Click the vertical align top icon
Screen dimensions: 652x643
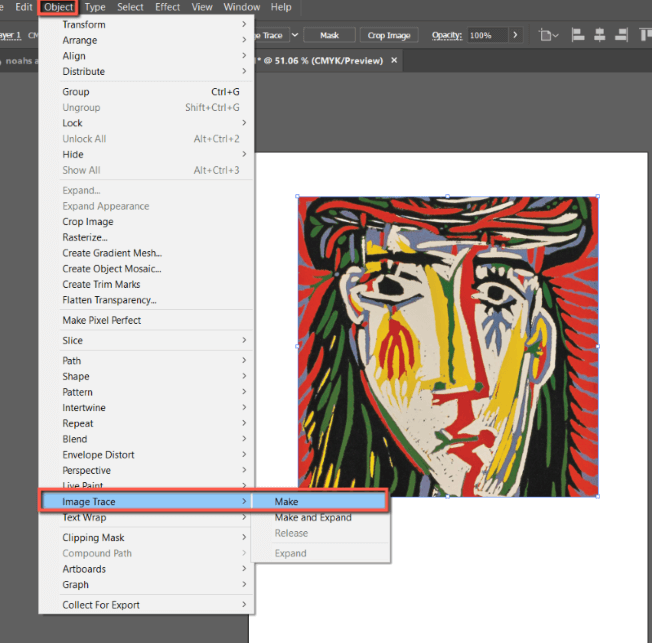(x=645, y=35)
